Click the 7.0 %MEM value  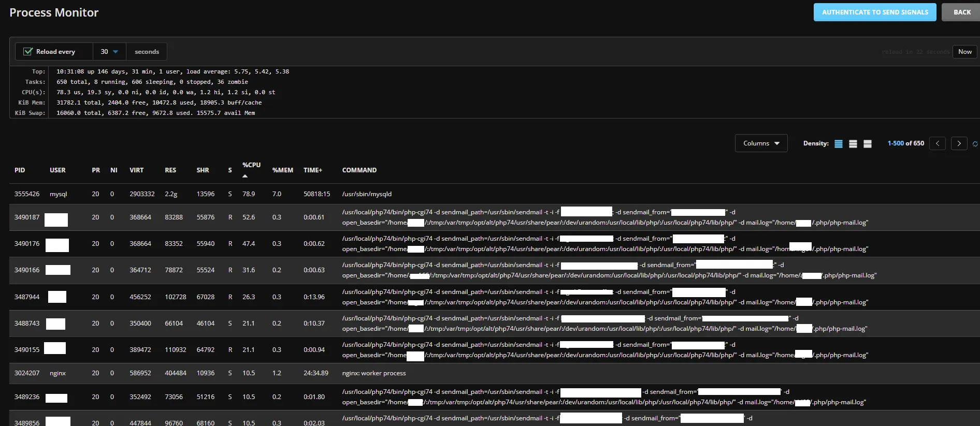tap(277, 194)
